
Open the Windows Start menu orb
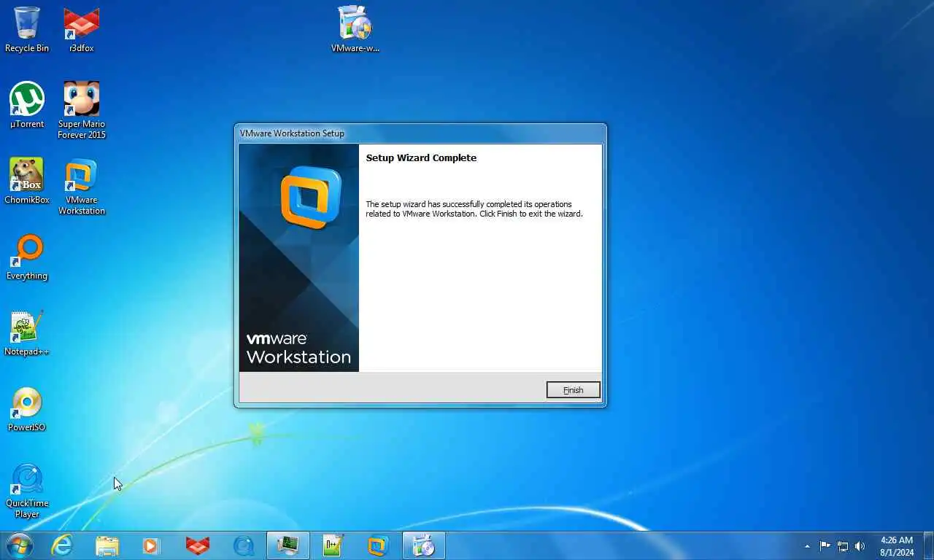point(19,545)
